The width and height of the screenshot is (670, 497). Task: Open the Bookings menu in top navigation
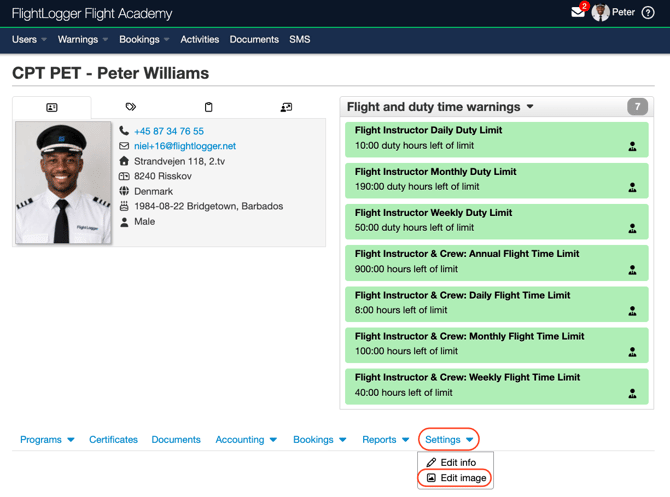144,39
